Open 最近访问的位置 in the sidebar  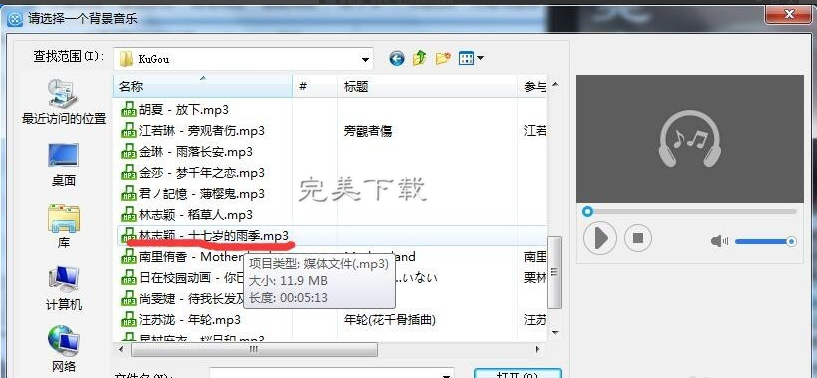64,101
